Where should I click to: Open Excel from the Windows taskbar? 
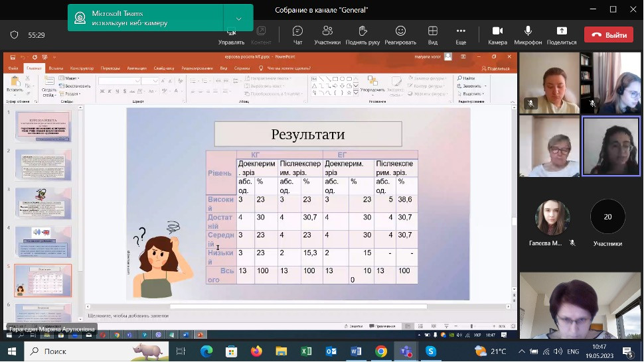[306, 351]
